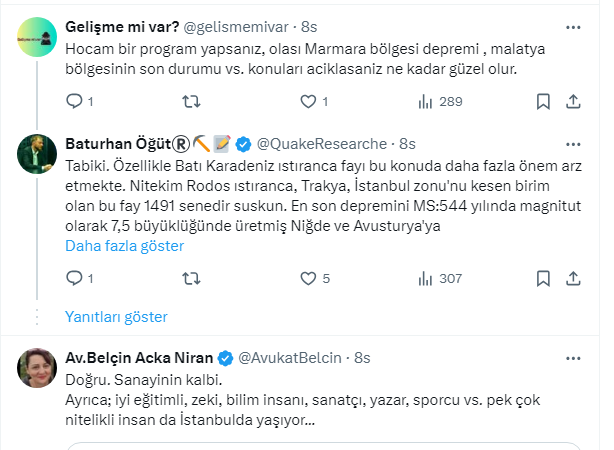
Task: Open more options on Av.Belçin's tweet
Action: pyautogui.click(x=574, y=357)
